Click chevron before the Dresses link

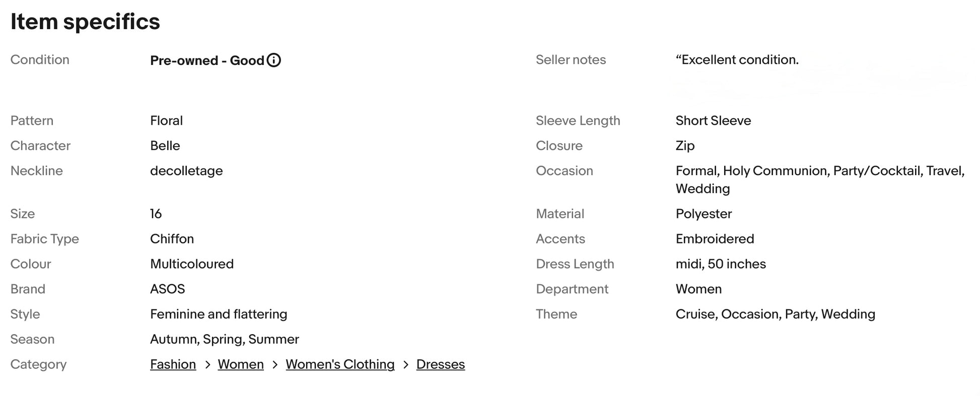click(x=406, y=365)
